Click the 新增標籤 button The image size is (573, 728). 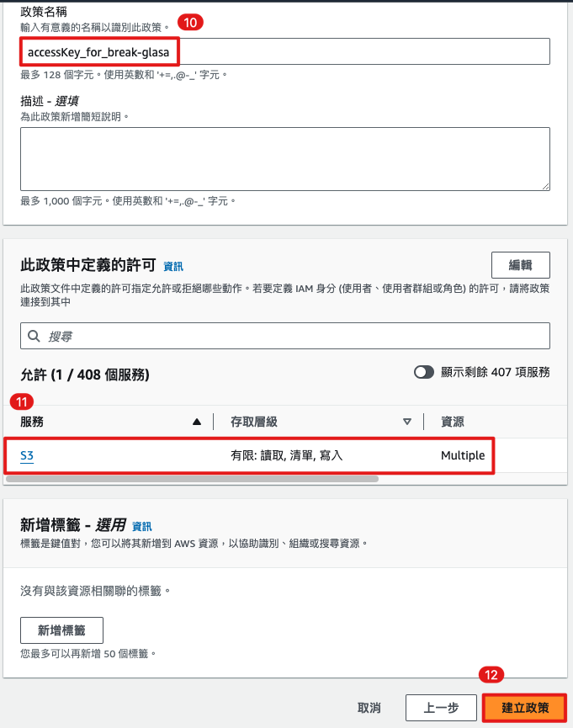[x=61, y=630]
